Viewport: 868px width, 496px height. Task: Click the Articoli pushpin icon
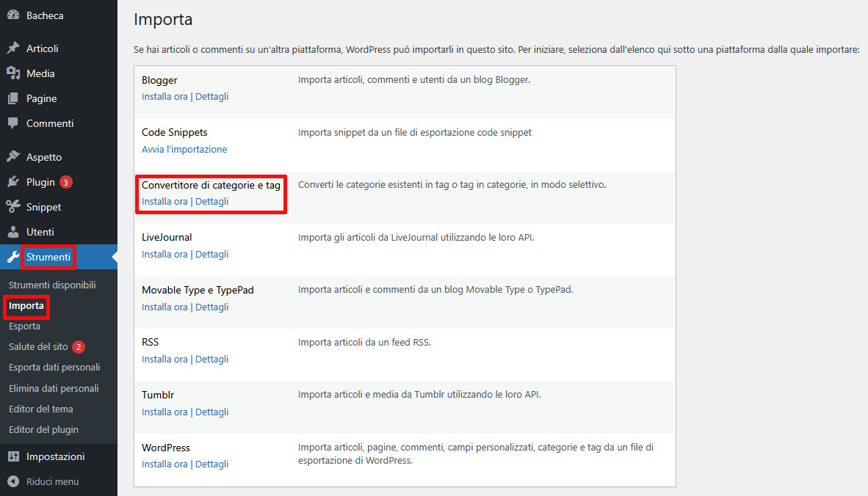pyautogui.click(x=13, y=48)
